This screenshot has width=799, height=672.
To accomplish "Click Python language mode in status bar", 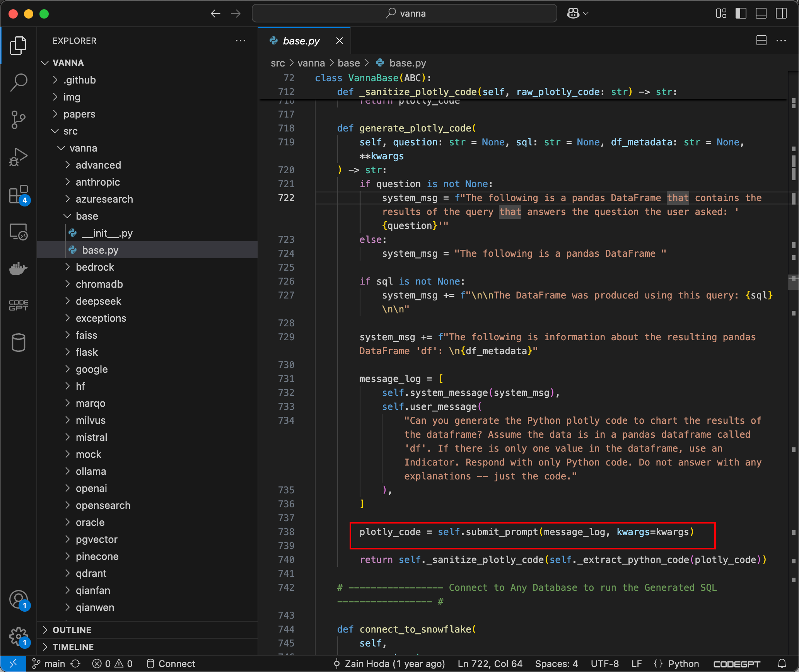I will (683, 663).
